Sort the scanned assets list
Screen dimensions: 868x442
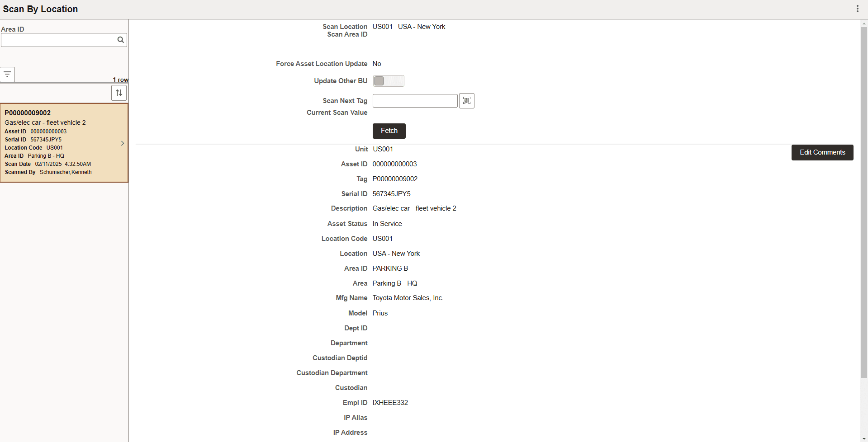pyautogui.click(x=119, y=93)
